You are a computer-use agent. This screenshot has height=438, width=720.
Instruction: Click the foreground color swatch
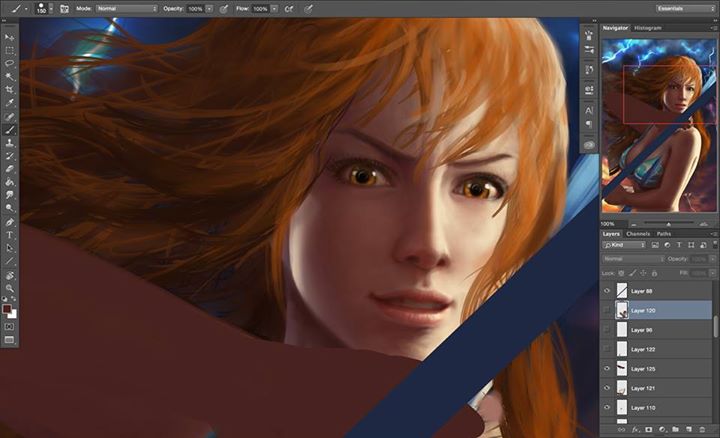[8, 309]
